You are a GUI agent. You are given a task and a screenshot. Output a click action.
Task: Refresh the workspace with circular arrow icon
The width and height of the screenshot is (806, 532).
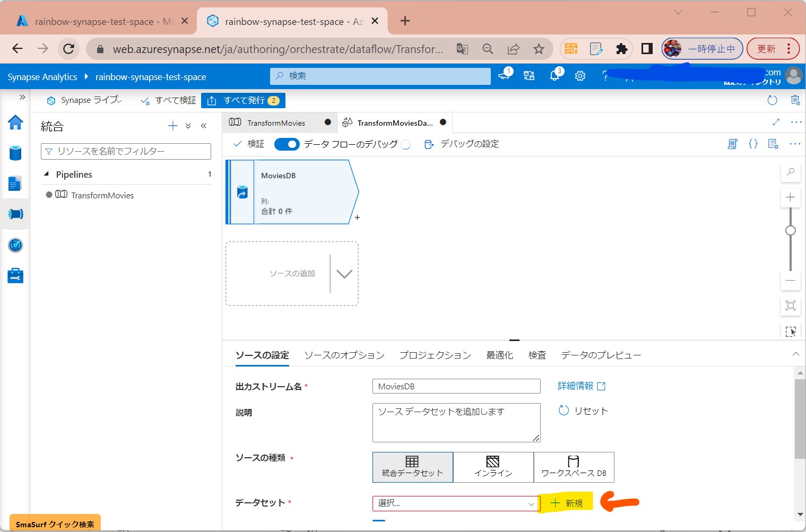tap(772, 100)
